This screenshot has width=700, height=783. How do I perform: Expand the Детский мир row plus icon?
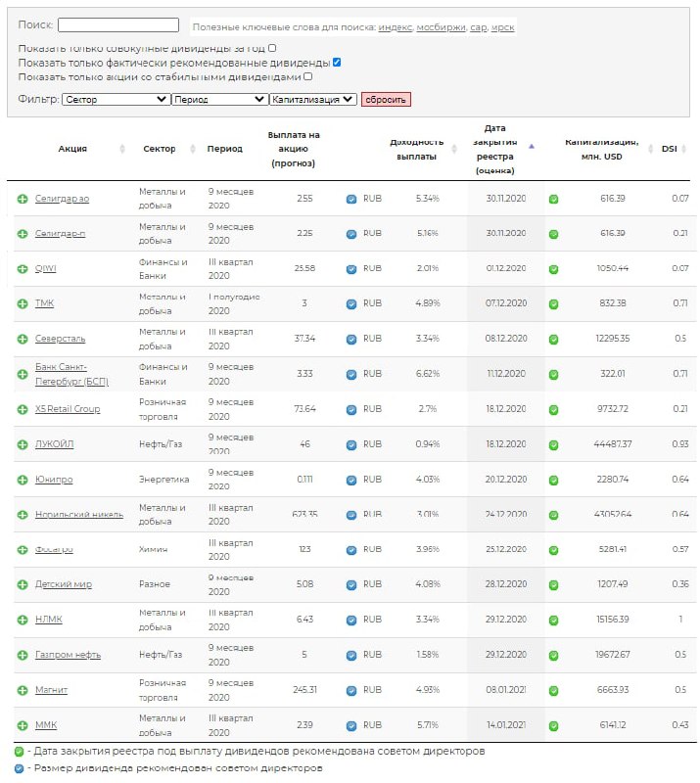pos(23,584)
